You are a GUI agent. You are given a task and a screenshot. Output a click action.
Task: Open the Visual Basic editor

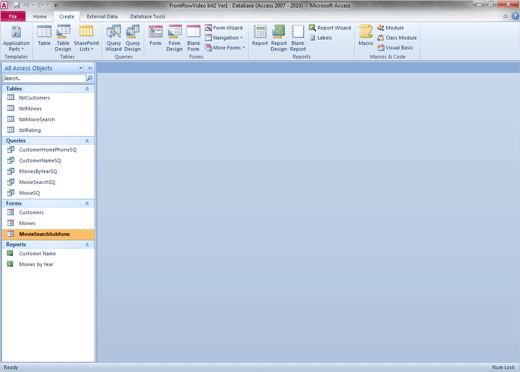[x=395, y=48]
